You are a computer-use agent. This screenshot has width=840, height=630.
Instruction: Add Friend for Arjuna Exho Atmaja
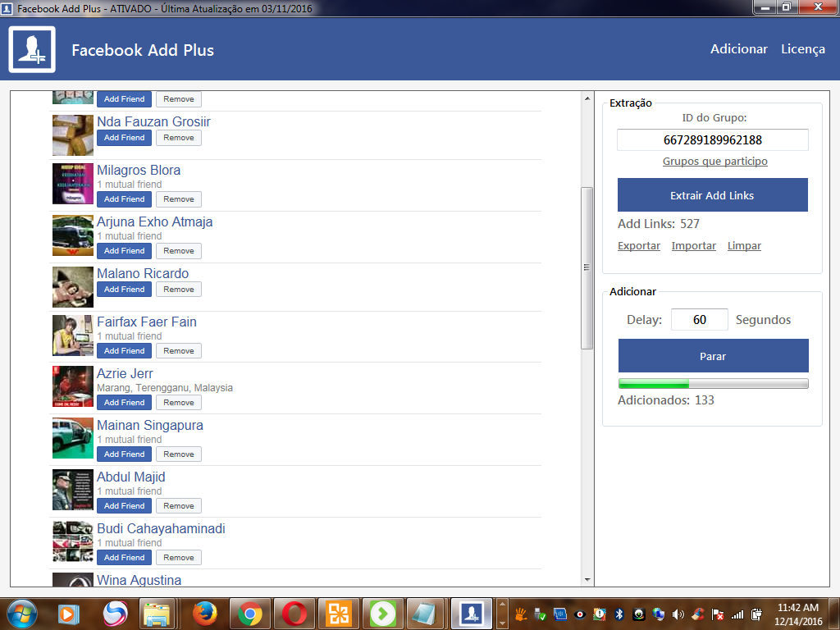tap(125, 251)
